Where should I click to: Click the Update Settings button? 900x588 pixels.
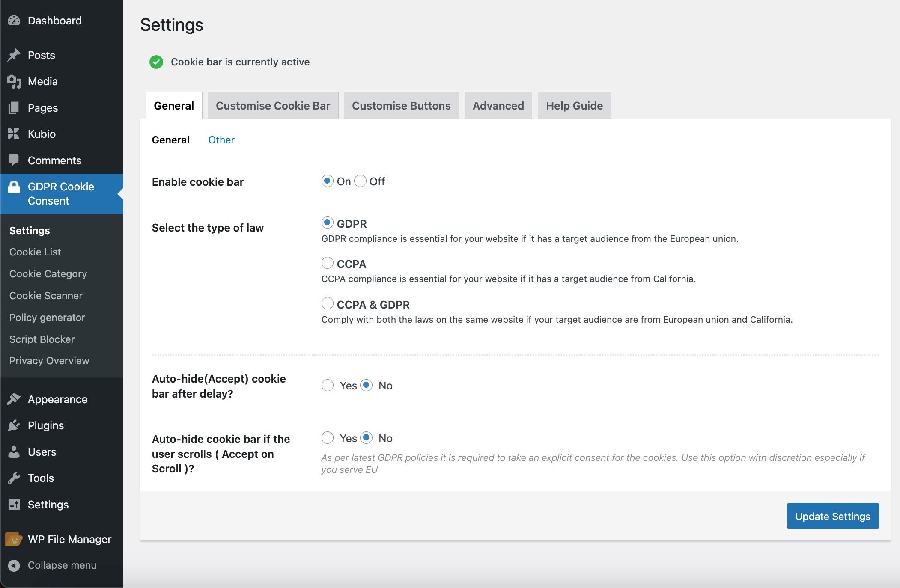tap(833, 516)
